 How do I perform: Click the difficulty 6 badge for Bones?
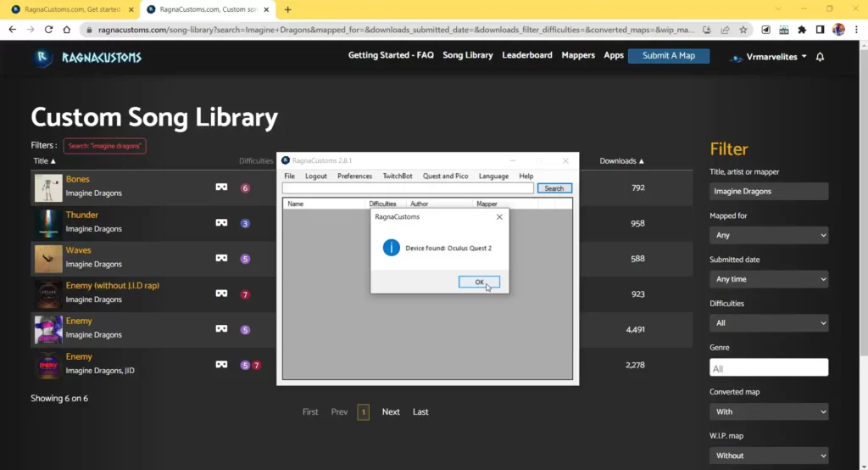pos(245,187)
